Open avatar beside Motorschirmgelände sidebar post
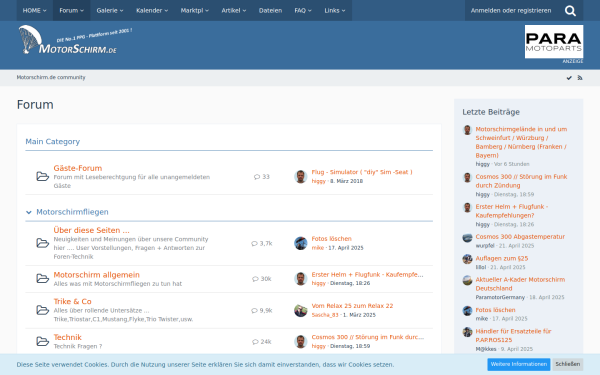 (467, 130)
